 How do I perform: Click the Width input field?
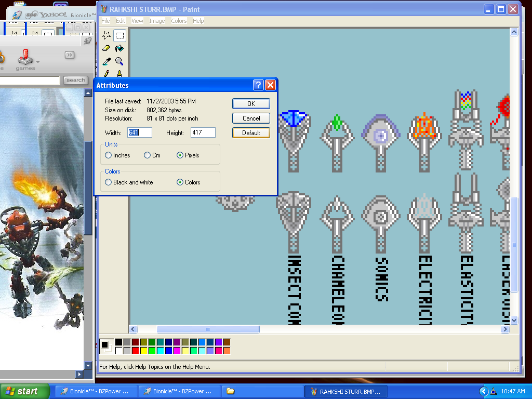(x=139, y=132)
